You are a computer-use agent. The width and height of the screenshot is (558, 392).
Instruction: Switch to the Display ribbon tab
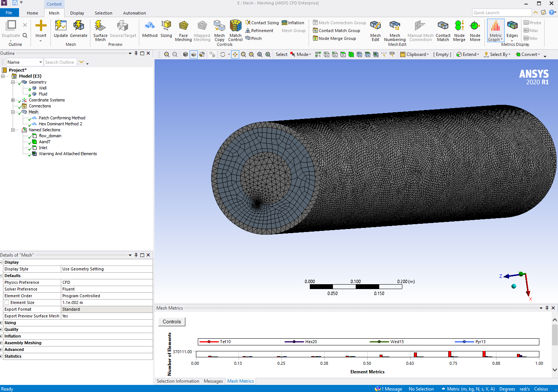click(x=77, y=13)
